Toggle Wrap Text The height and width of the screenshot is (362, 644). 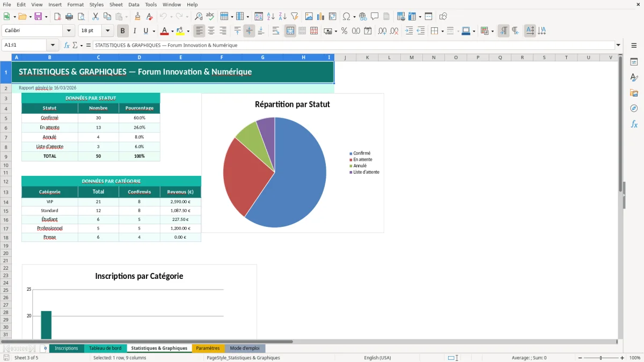[x=276, y=31]
